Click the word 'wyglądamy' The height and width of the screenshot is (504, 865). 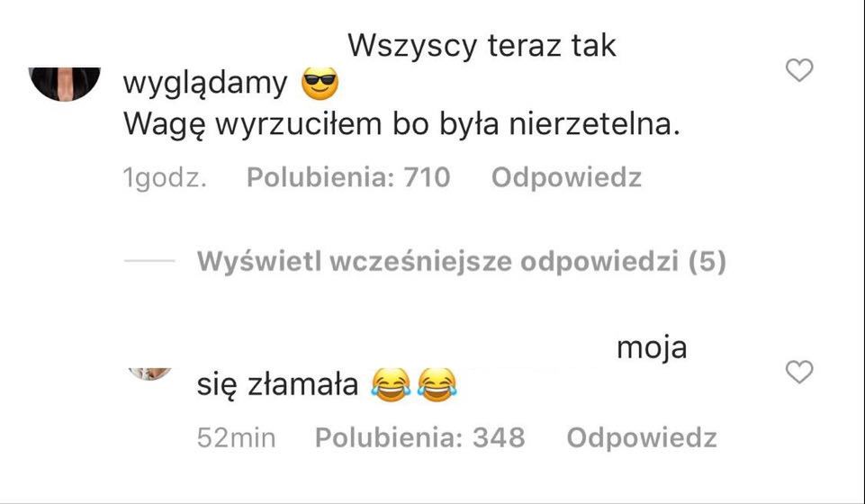[x=205, y=84]
